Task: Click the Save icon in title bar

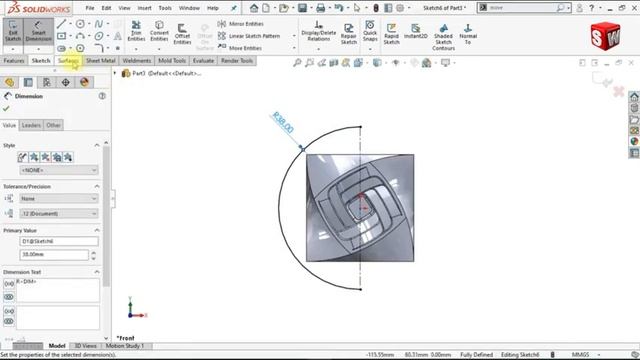Action: pyautogui.click(x=302, y=8)
